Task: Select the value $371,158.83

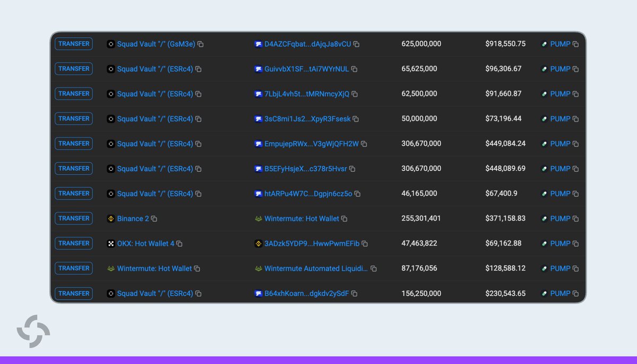Action: 505,219
